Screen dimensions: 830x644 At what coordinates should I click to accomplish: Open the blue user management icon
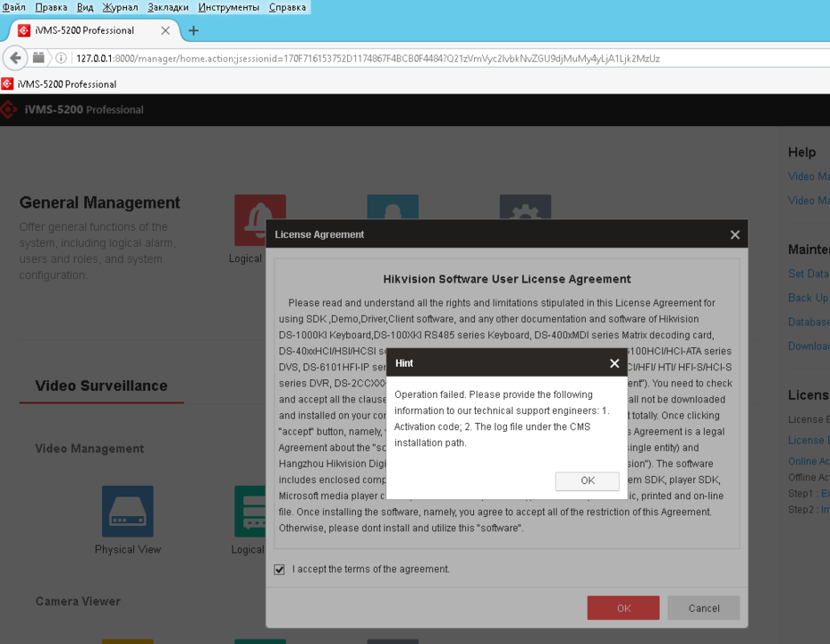(x=393, y=207)
